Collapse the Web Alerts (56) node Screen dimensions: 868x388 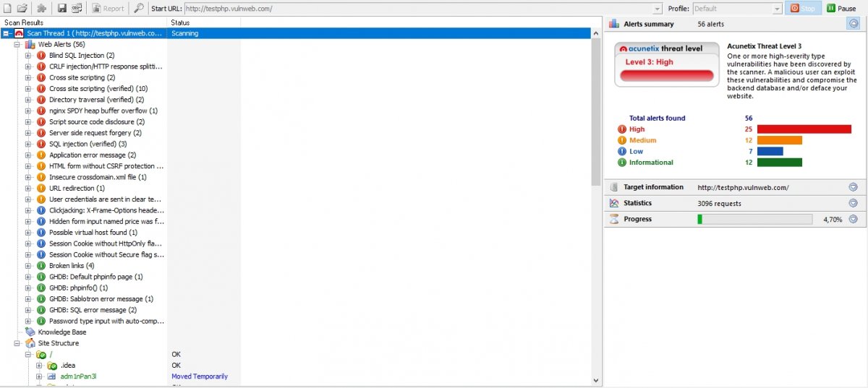pos(17,45)
